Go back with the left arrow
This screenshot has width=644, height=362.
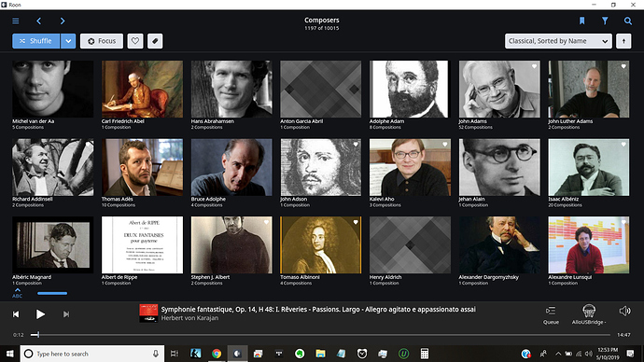click(x=38, y=21)
